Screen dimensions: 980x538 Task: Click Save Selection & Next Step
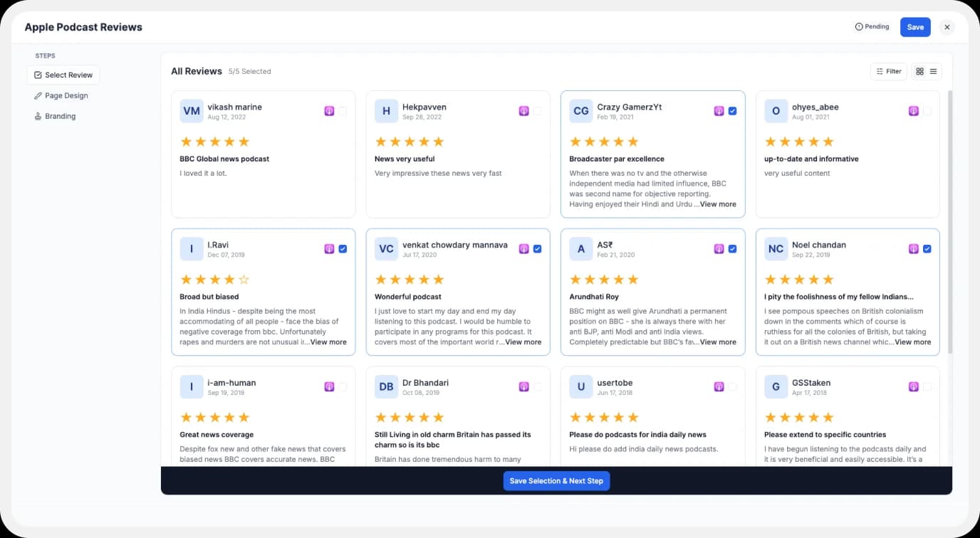point(556,480)
